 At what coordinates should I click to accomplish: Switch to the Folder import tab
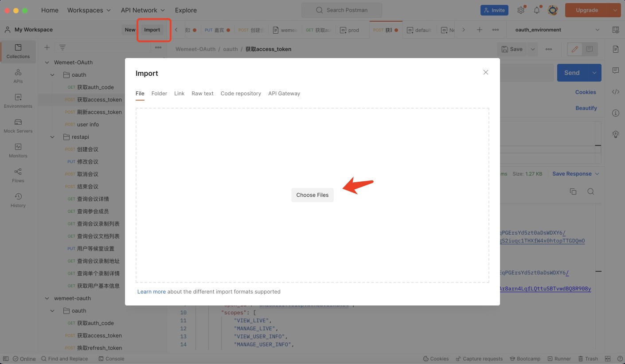coord(159,94)
